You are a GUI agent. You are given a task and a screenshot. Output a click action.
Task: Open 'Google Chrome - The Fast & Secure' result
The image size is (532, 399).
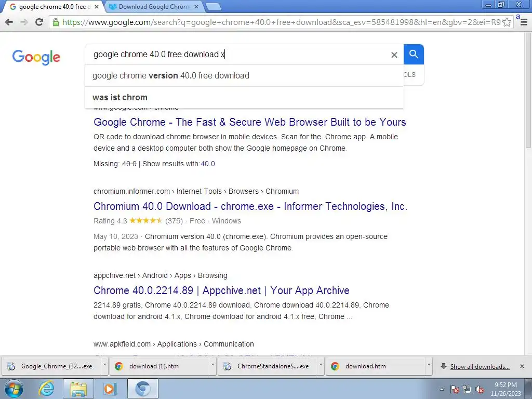point(250,122)
